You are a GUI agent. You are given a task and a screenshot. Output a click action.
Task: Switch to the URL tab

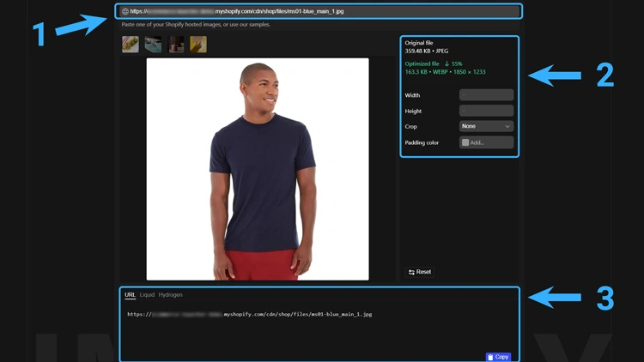click(130, 295)
